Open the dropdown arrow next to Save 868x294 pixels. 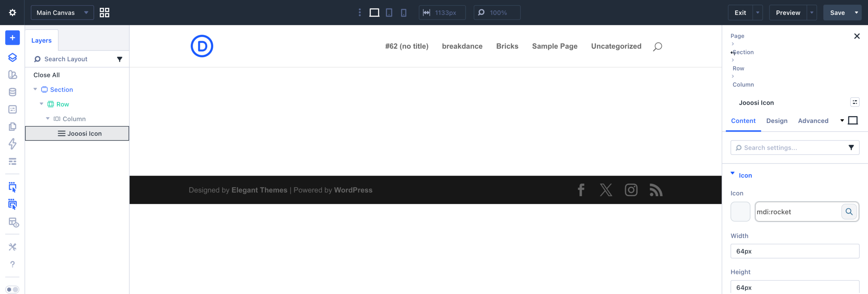point(856,13)
